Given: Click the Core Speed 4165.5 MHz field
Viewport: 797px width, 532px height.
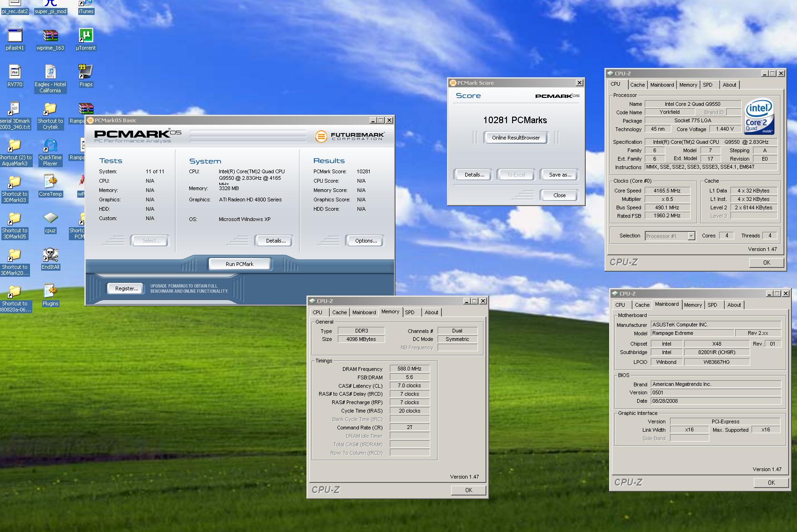Looking at the screenshot, I should (667, 191).
